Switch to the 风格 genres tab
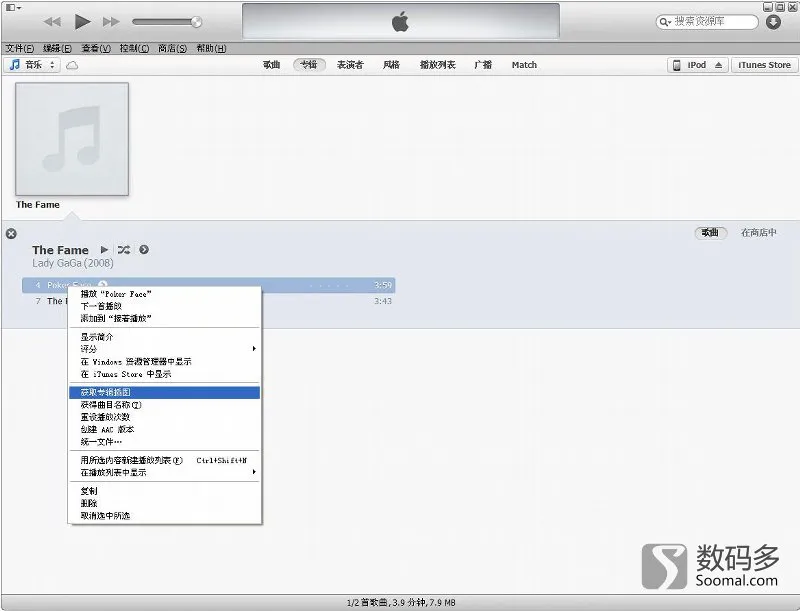This screenshot has width=800, height=611. point(391,65)
